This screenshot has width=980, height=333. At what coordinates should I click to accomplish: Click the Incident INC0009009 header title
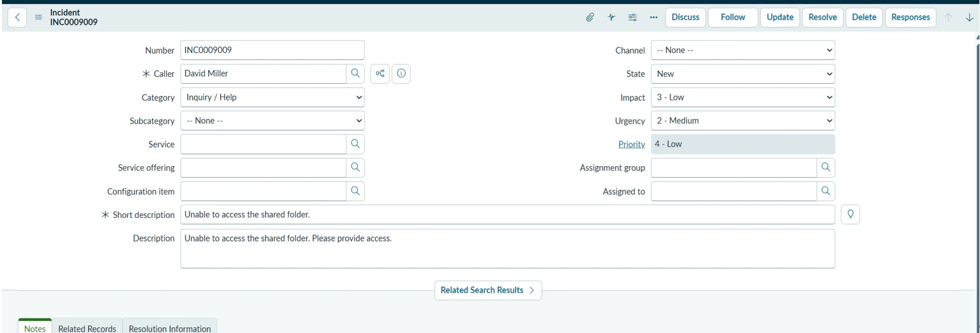[x=74, y=17]
